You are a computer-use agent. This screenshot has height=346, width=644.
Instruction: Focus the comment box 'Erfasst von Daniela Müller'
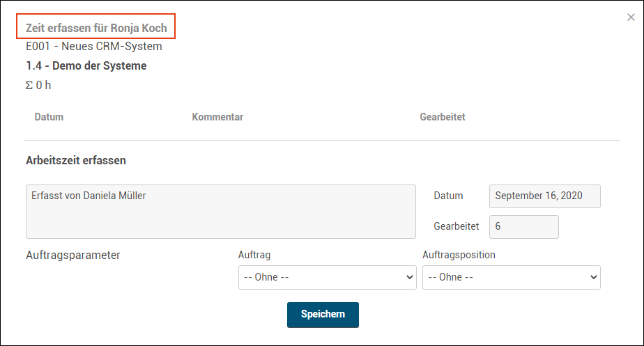220,212
